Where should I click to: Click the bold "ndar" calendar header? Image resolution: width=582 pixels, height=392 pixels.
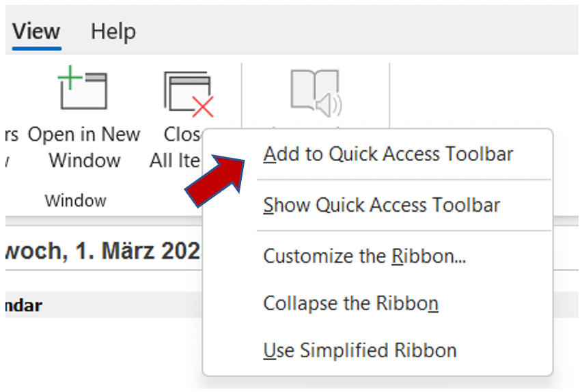(x=23, y=305)
